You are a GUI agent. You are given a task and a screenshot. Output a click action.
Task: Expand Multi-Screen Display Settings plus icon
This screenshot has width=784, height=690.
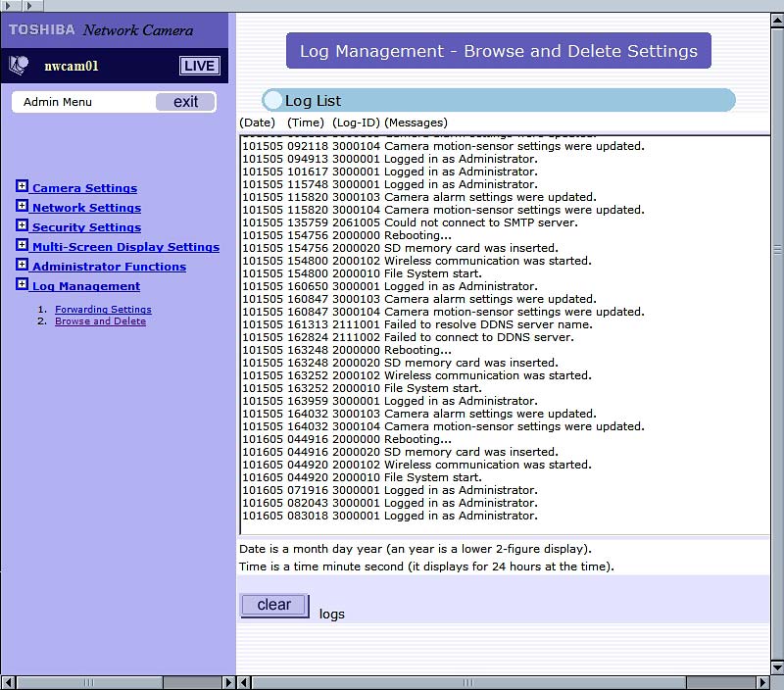[23, 246]
